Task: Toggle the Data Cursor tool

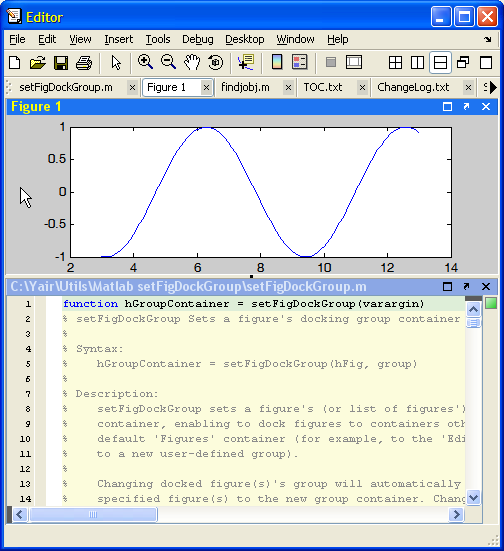Action: [x=246, y=62]
